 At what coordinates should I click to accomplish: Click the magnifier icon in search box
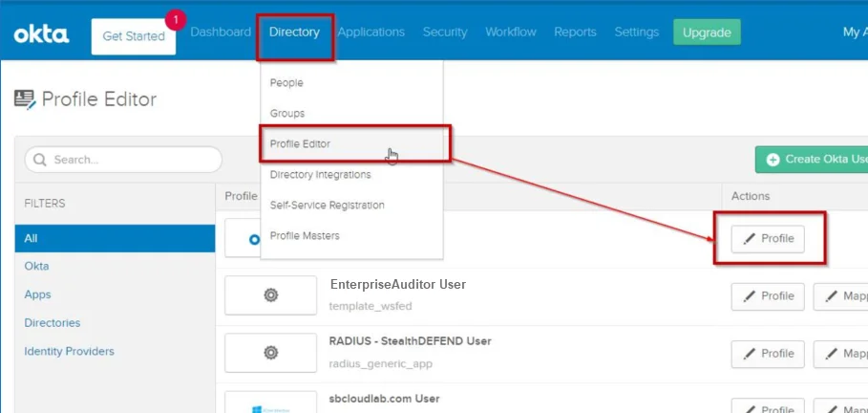(40, 160)
